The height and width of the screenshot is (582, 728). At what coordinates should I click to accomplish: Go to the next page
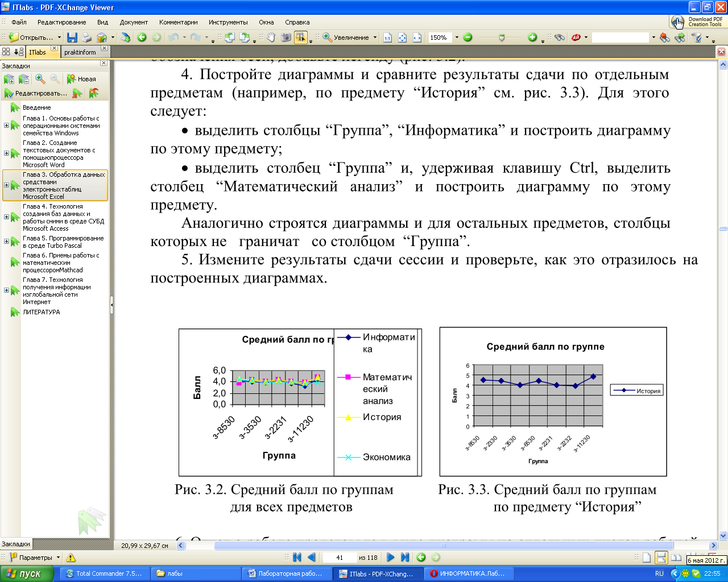pos(390,558)
